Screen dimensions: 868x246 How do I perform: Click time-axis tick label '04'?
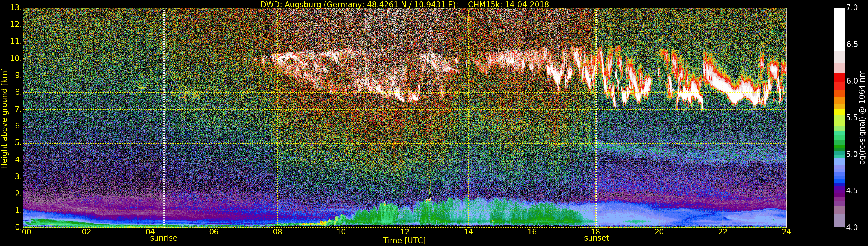(150, 232)
